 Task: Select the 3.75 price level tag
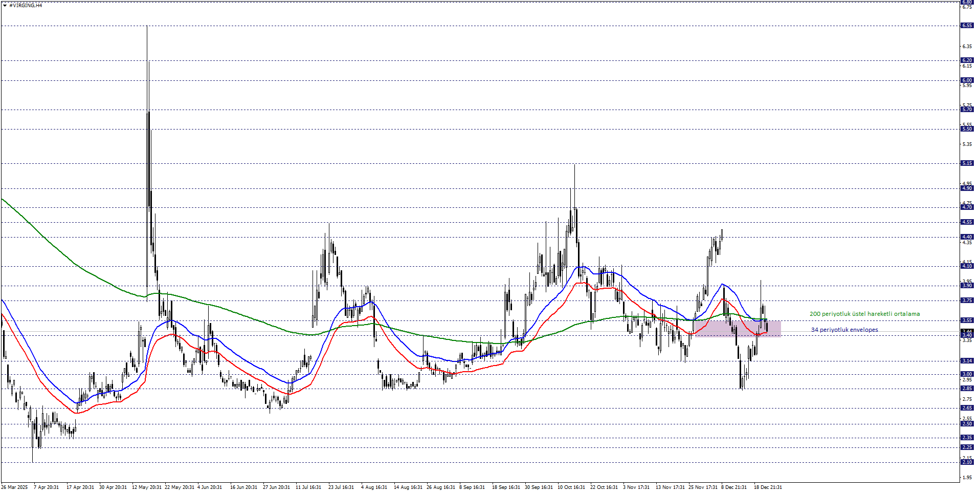pyautogui.click(x=967, y=301)
